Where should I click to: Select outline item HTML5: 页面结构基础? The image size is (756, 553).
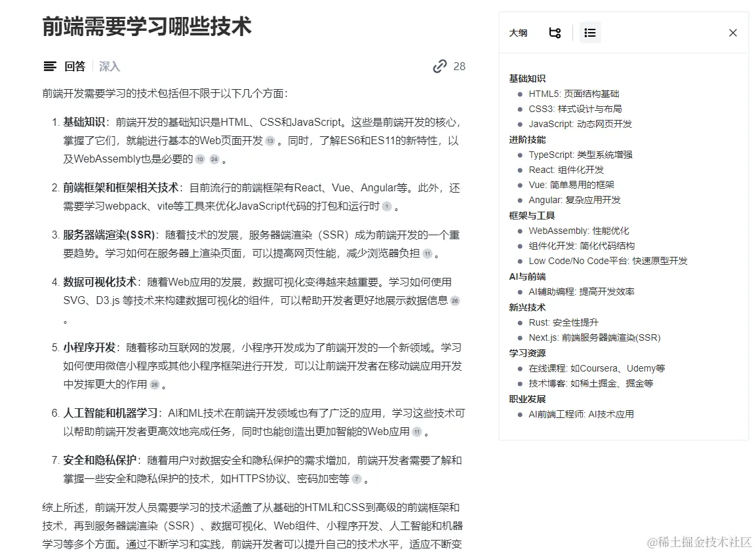coord(574,94)
